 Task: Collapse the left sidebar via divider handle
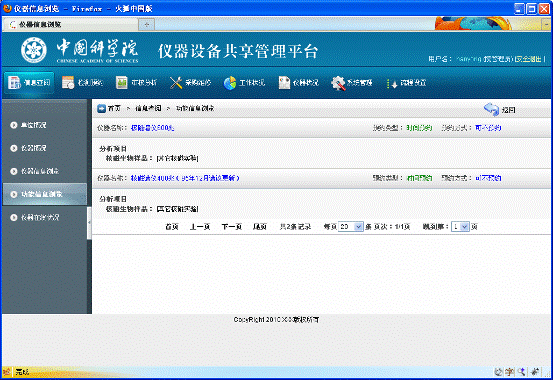(89, 223)
